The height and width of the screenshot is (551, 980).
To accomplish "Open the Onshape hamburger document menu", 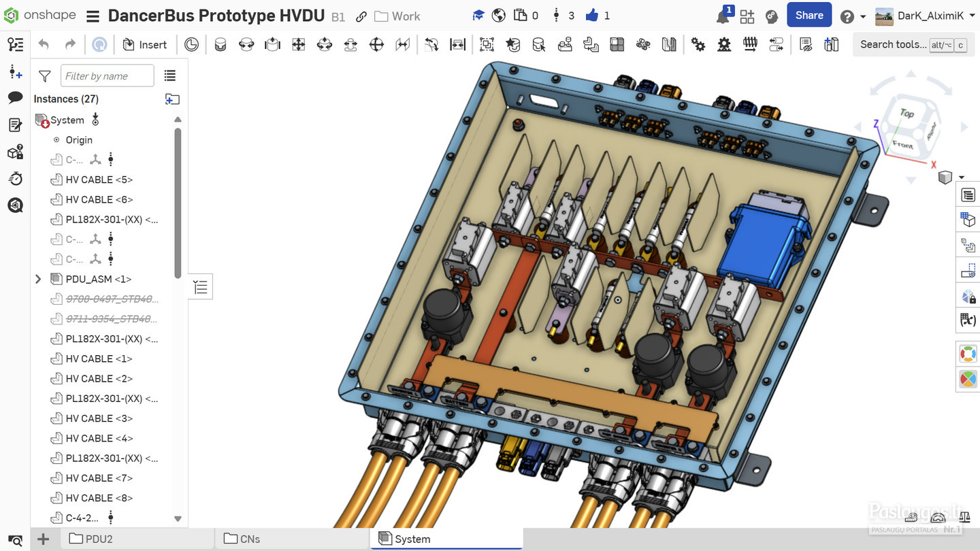I will click(93, 16).
